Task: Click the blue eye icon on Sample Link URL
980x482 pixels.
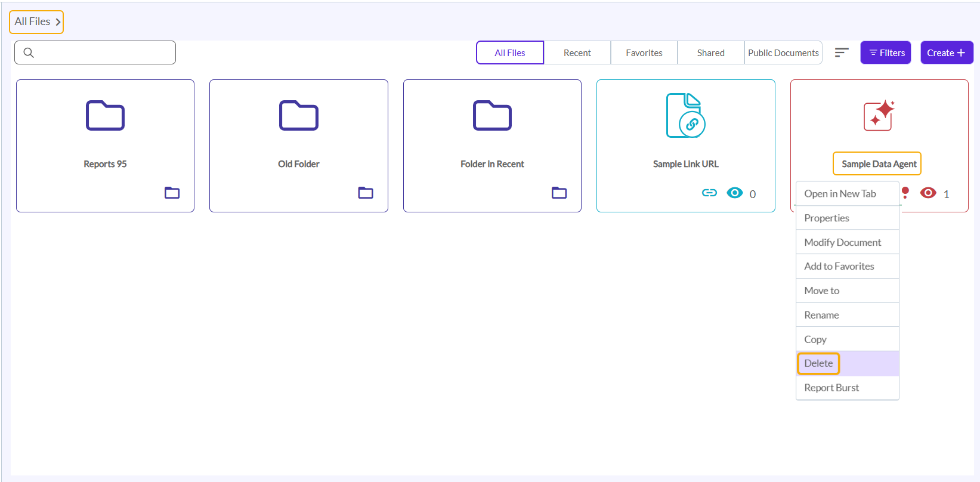Action: tap(735, 193)
